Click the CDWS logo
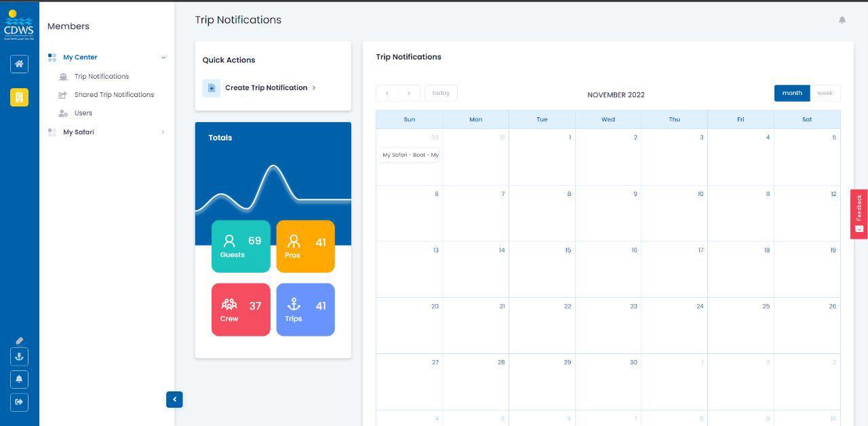Image resolution: width=868 pixels, height=426 pixels. [19, 25]
